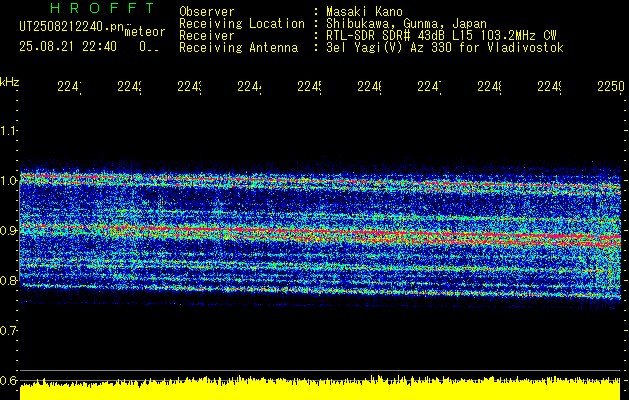629x400 pixels.
Task: Click the 0.7 frequency axis label
Action: pyautogui.click(x=8, y=331)
